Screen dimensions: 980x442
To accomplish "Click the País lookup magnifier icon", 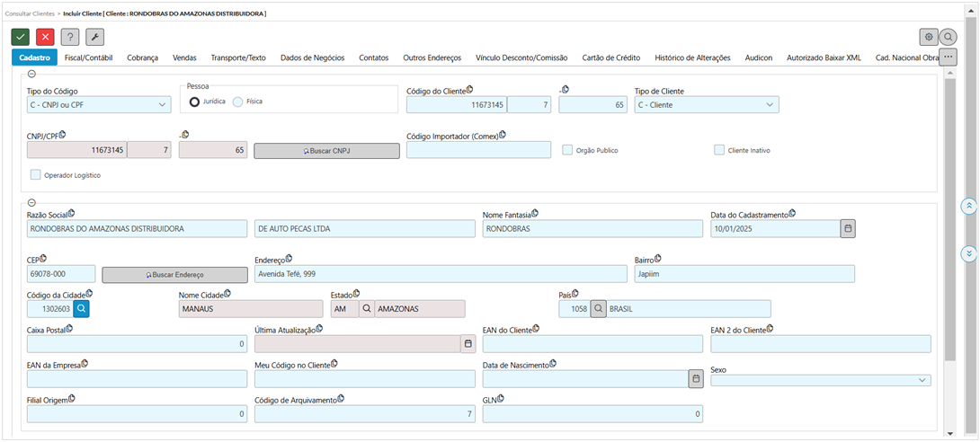I will point(598,308).
